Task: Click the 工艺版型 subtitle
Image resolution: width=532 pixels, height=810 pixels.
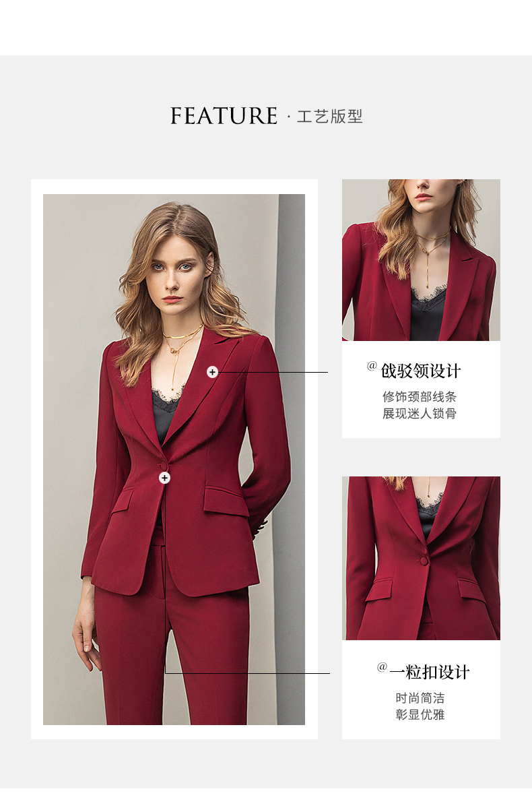Action: pos(330,117)
